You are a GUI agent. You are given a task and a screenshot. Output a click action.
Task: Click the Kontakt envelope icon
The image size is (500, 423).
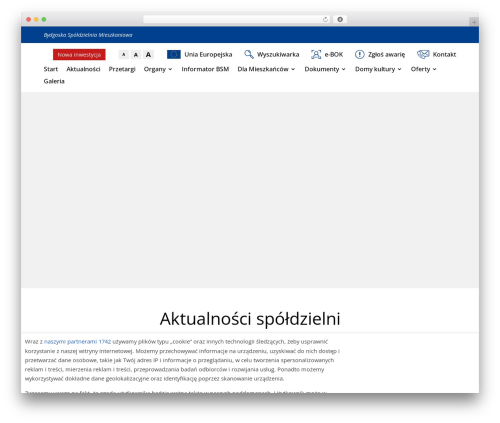pyautogui.click(x=423, y=54)
